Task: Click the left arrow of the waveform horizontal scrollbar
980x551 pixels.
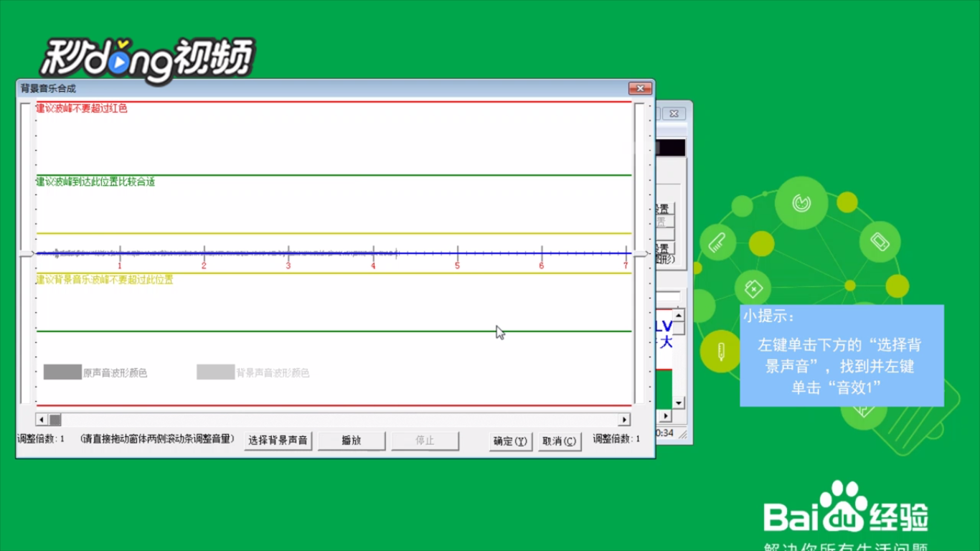Action: coord(42,420)
